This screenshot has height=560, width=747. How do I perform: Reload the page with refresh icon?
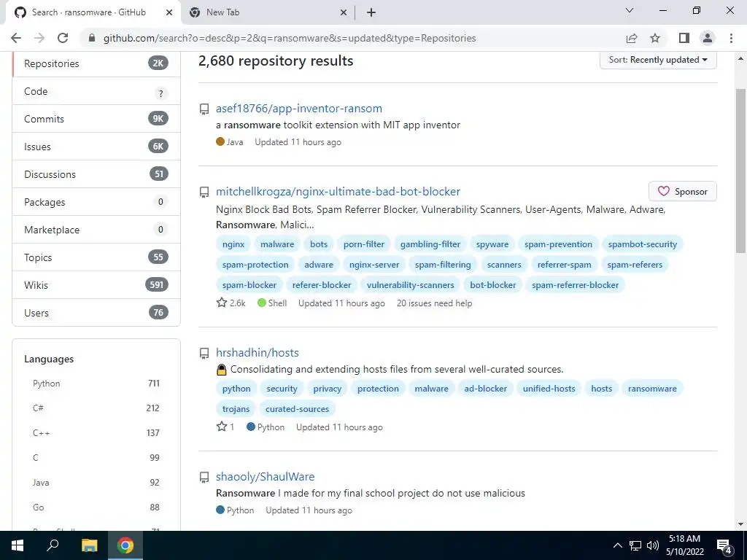point(63,38)
